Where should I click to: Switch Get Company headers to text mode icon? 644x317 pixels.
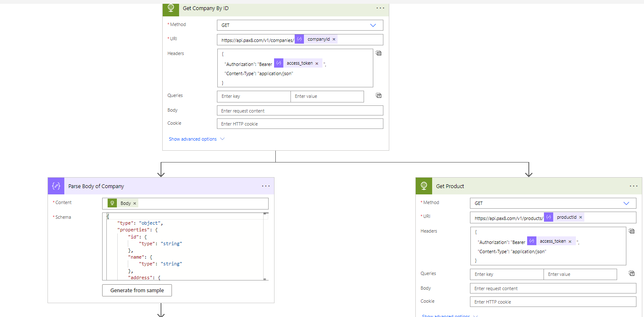(379, 53)
